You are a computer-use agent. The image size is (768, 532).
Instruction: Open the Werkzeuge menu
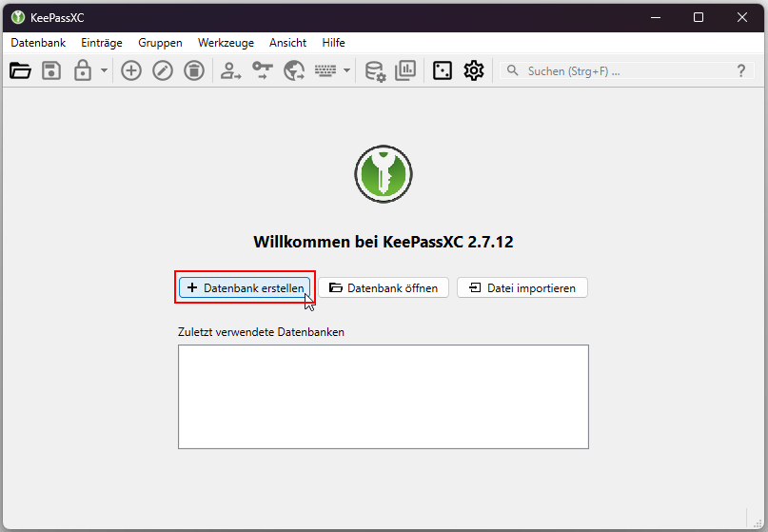click(226, 43)
